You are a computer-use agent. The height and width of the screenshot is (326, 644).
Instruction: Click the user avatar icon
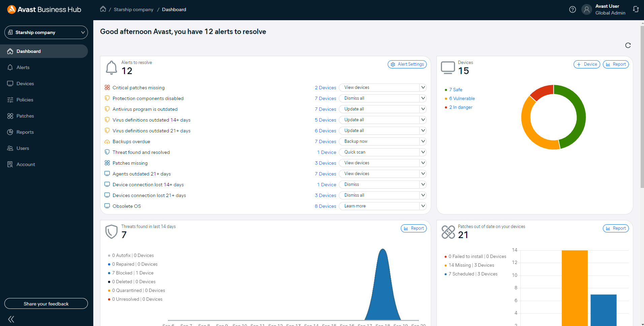point(586,9)
